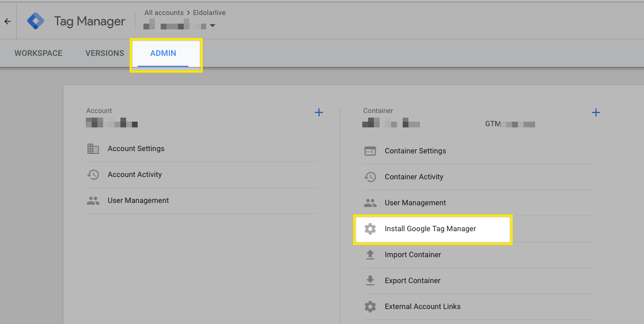
Task: Switch to the Workspace tab
Action: (38, 54)
